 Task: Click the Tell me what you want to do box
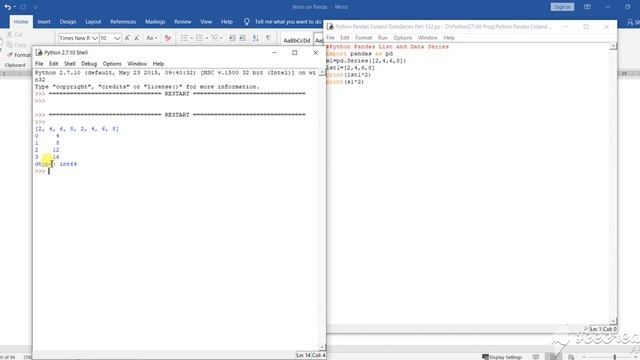click(x=283, y=22)
